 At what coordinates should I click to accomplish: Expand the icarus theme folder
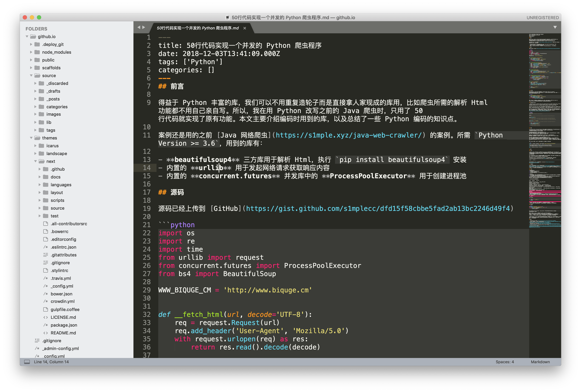pyautogui.click(x=35, y=146)
